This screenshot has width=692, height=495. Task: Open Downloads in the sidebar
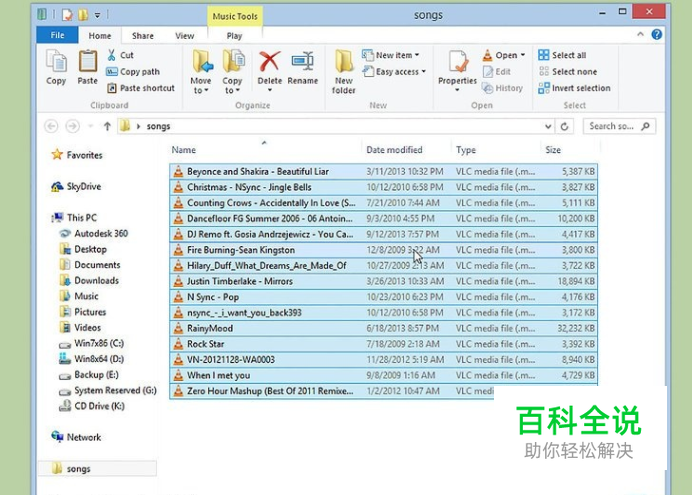click(89, 281)
